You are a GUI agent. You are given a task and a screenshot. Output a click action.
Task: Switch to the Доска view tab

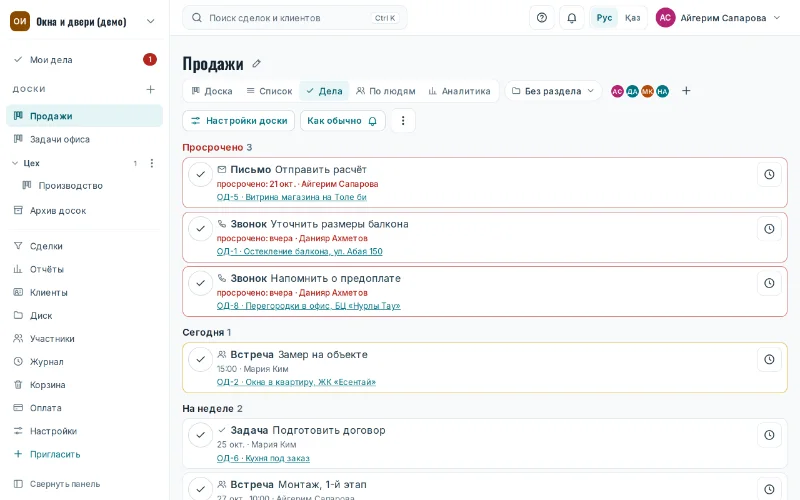click(212, 91)
